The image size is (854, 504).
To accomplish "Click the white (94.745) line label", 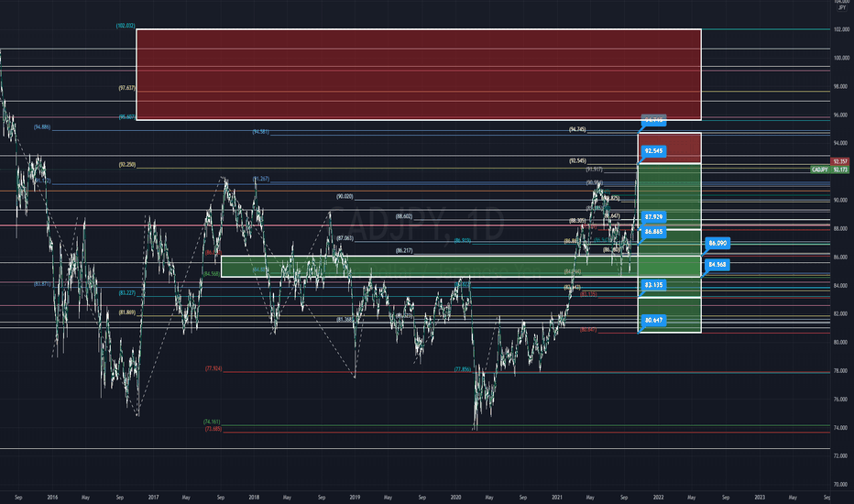I will tap(577, 130).
